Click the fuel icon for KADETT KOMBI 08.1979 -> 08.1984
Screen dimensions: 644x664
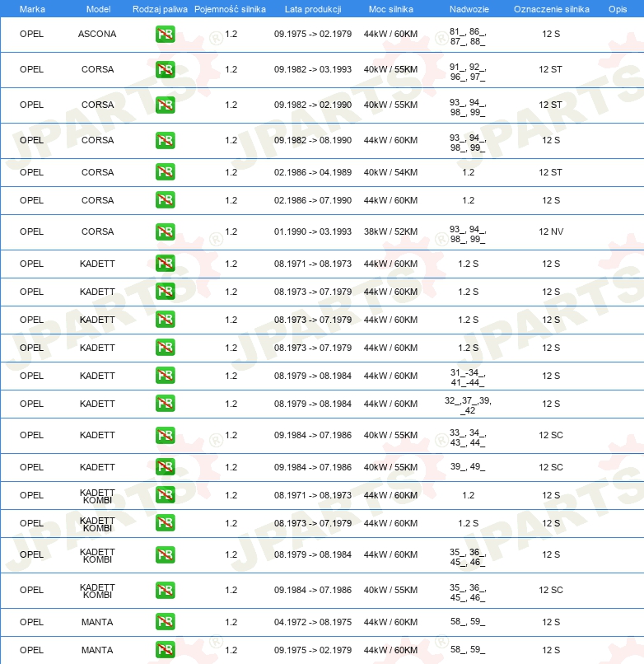(166, 554)
